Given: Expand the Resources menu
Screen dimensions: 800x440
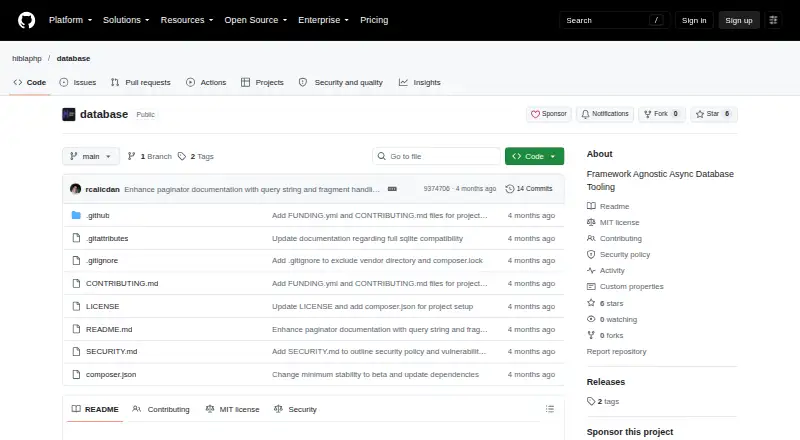Looking at the screenshot, I should click(187, 20).
